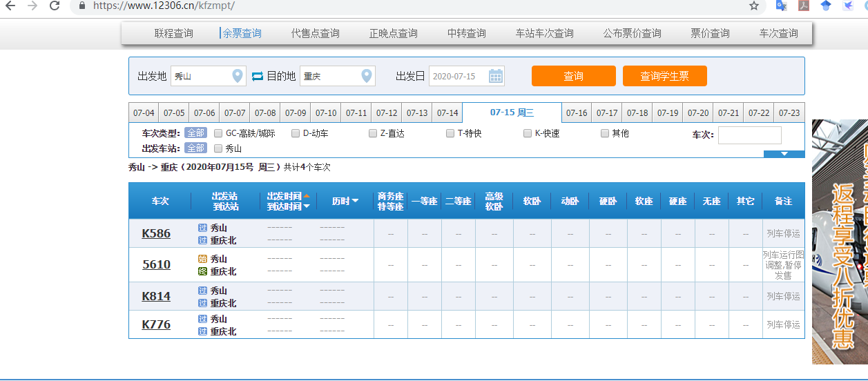Open train 5610 details link
This screenshot has width=868, height=381.
click(156, 264)
